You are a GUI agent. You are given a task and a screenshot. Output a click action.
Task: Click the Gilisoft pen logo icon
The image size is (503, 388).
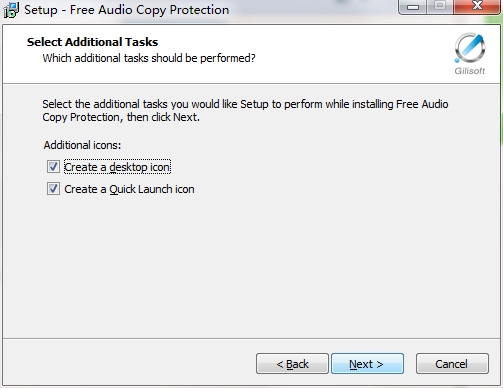(x=470, y=48)
